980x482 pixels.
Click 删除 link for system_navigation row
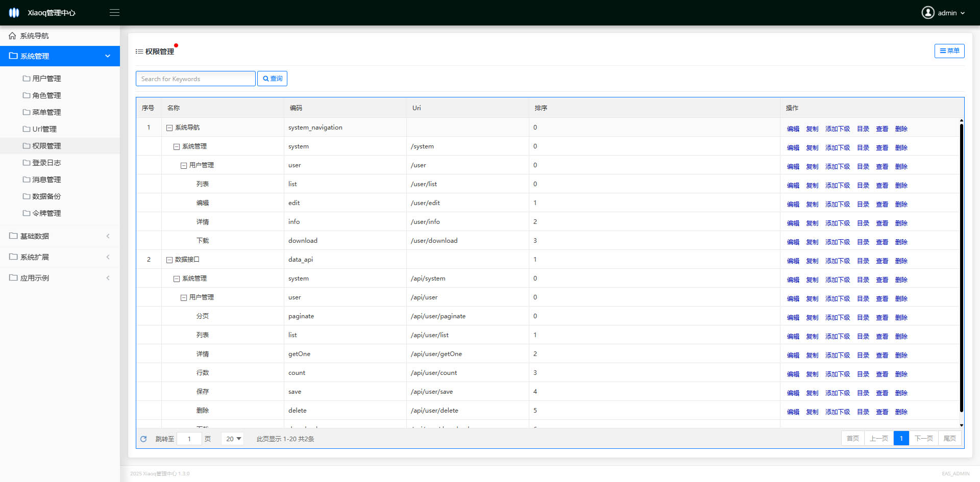(x=901, y=129)
